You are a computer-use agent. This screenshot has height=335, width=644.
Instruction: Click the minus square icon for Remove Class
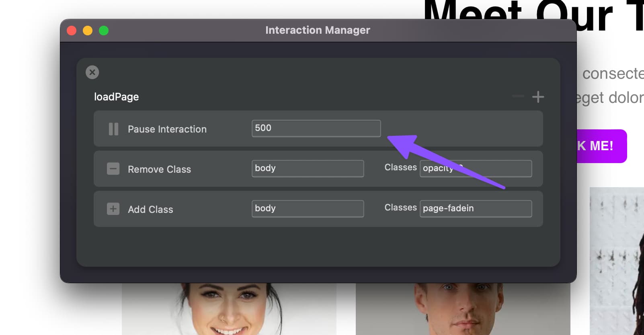click(x=113, y=169)
